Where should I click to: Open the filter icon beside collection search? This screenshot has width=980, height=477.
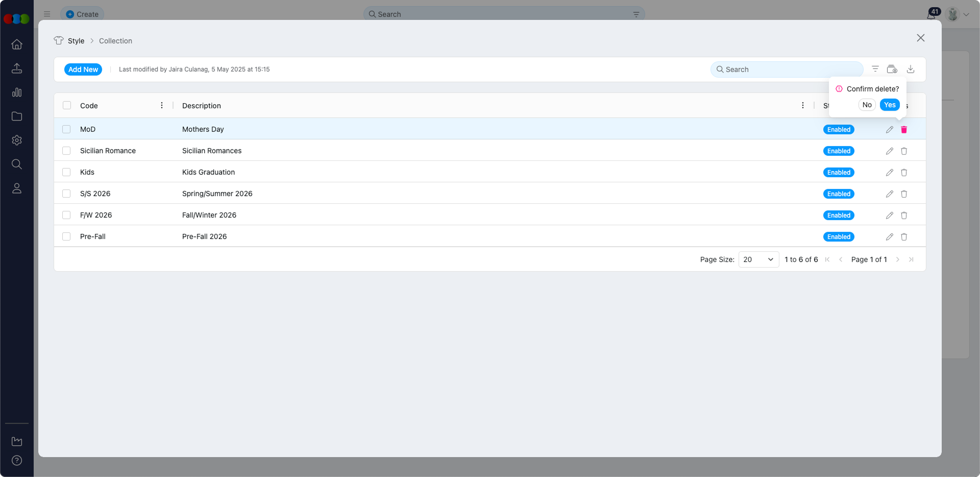(x=875, y=69)
